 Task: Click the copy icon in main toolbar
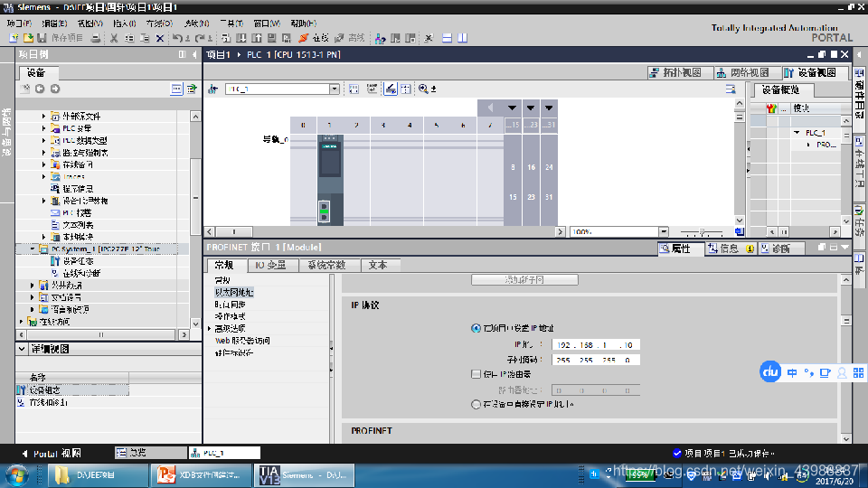click(129, 38)
